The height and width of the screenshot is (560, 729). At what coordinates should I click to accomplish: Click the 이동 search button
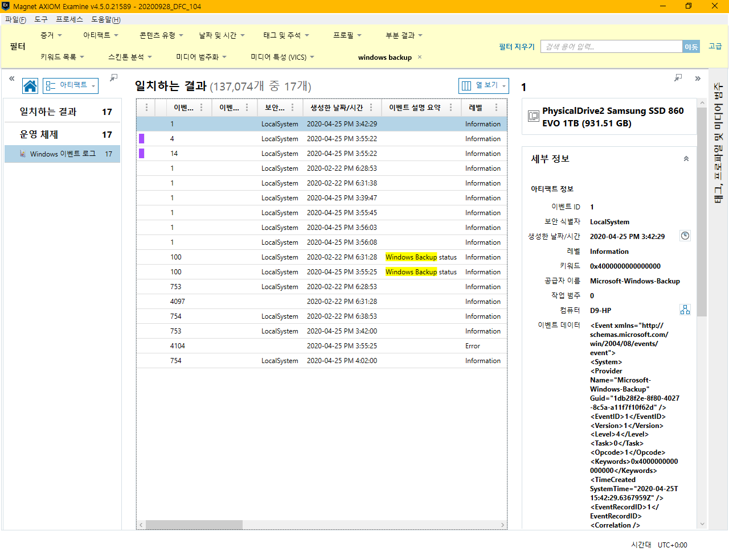[x=691, y=47]
